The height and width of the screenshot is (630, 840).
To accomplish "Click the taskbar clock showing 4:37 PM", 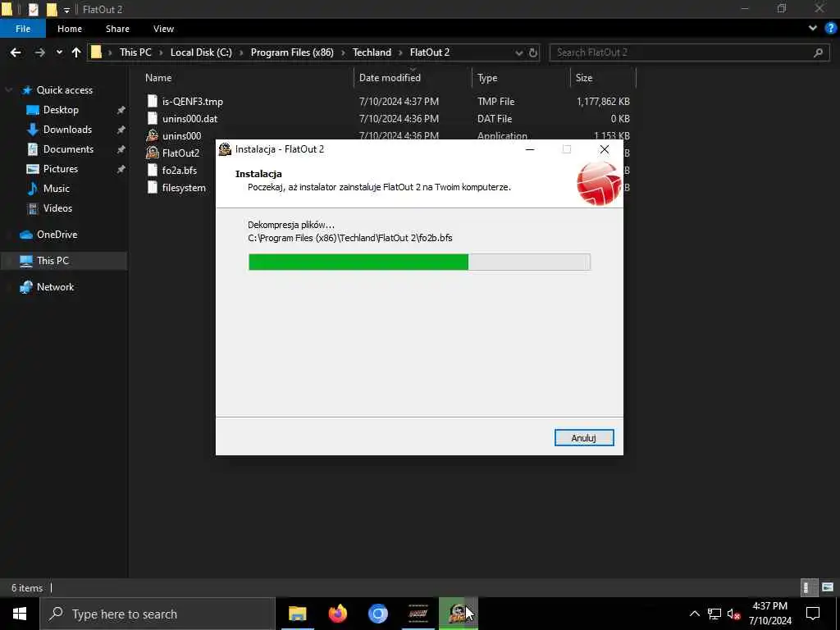I will click(x=769, y=614).
